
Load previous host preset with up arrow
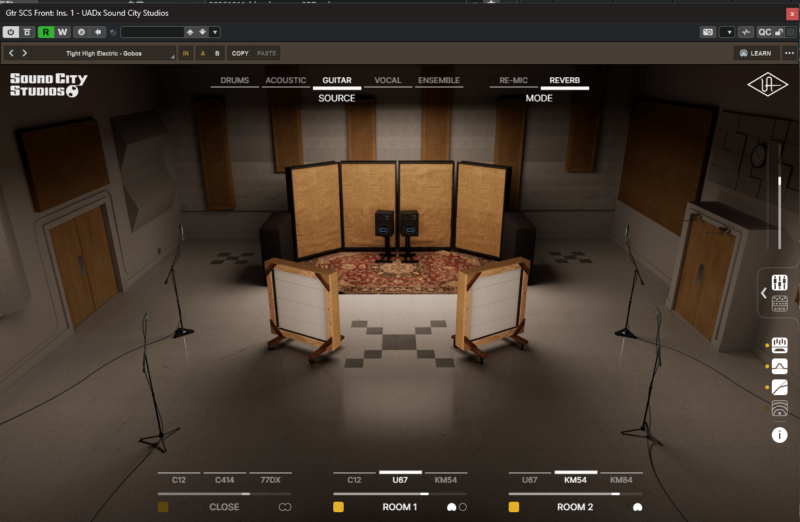[x=190, y=32]
